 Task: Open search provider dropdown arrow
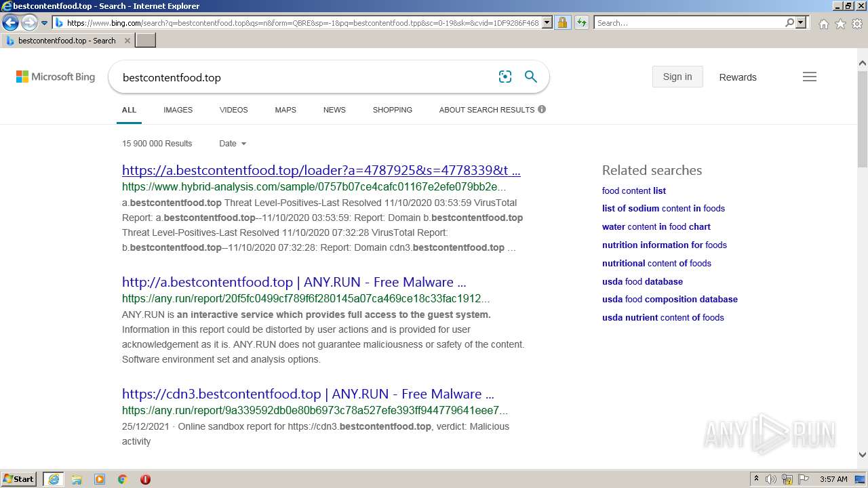[x=801, y=23]
